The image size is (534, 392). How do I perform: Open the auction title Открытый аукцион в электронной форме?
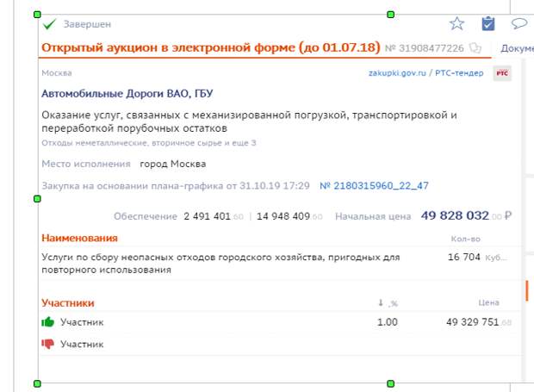coord(211,47)
